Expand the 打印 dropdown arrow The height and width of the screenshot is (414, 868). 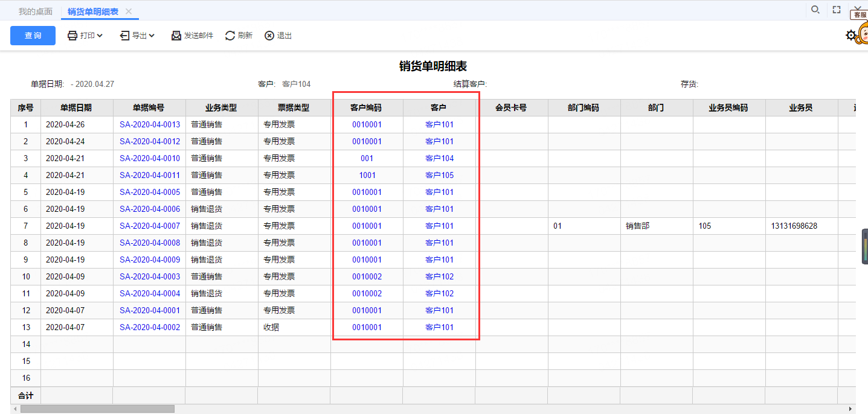click(100, 36)
